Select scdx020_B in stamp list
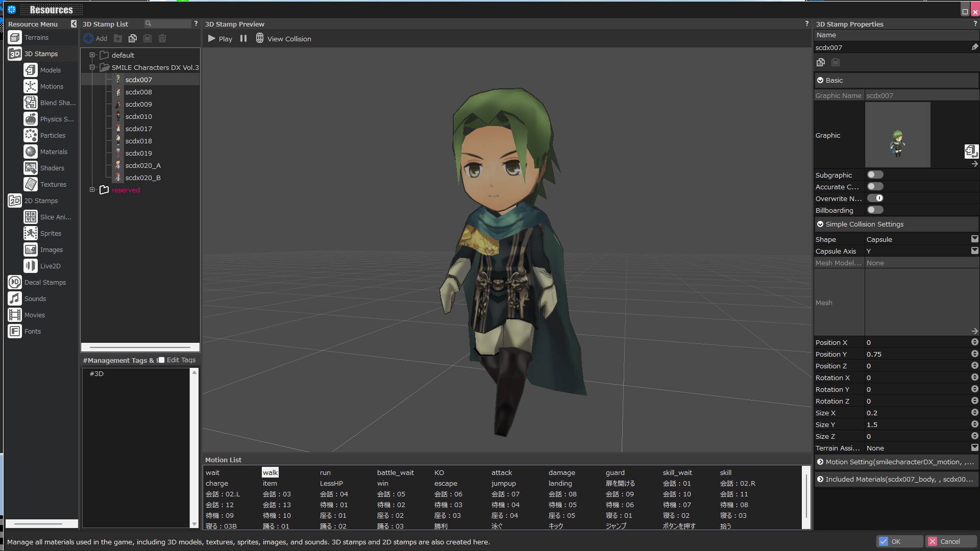The image size is (980, 551). tap(143, 178)
